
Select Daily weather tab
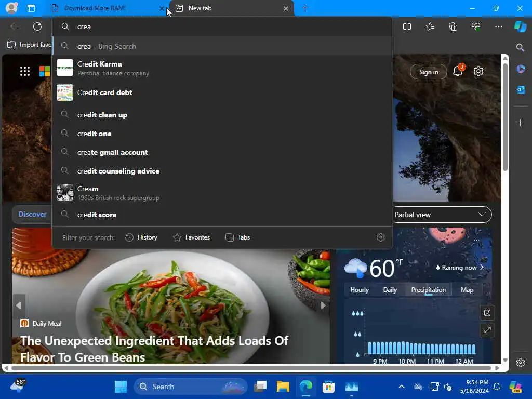point(390,290)
